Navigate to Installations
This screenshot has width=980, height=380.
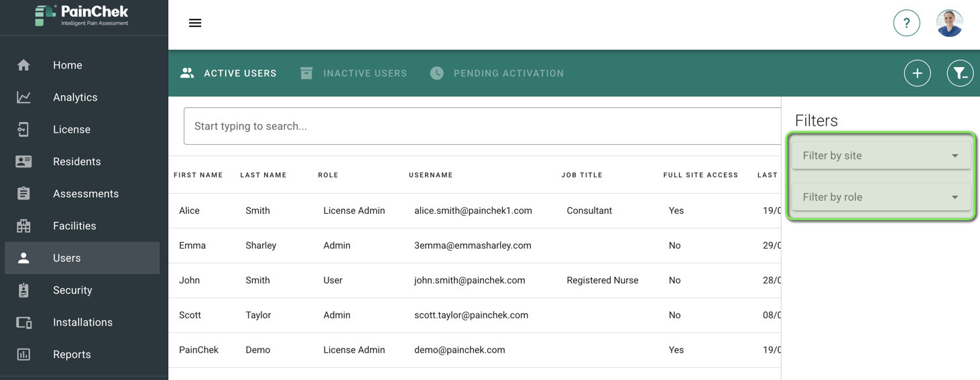82,322
